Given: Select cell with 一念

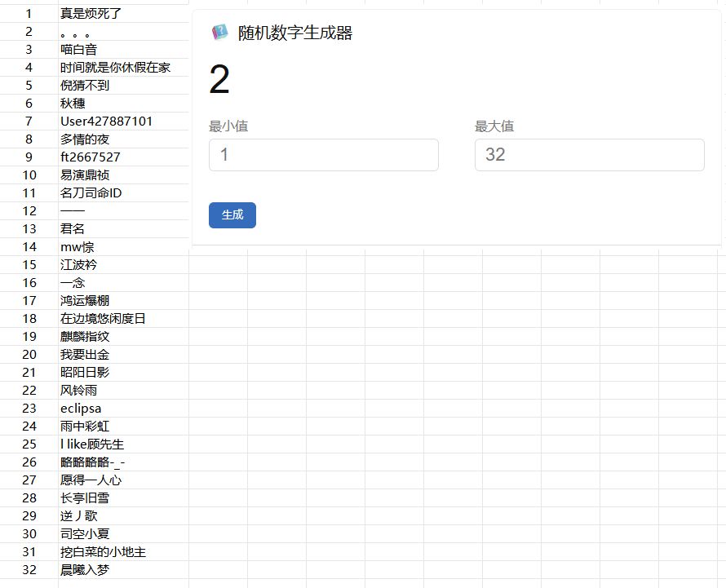Looking at the screenshot, I should (124, 283).
